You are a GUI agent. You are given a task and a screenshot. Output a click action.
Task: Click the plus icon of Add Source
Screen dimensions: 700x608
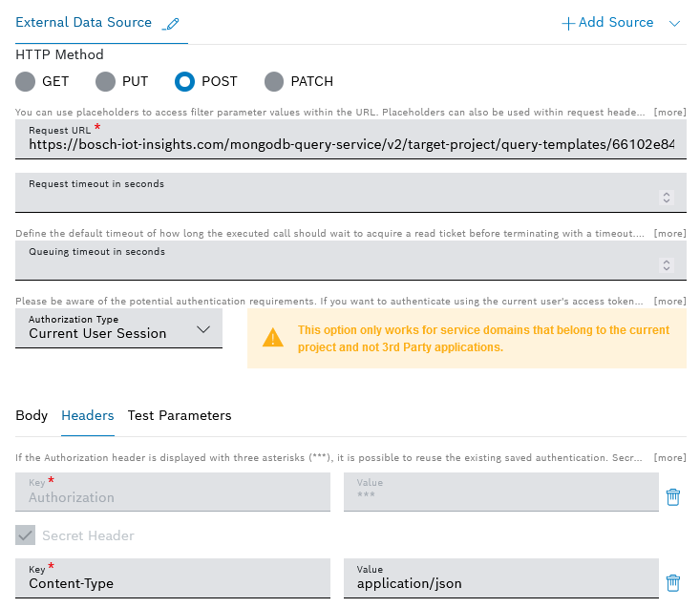[x=568, y=23]
